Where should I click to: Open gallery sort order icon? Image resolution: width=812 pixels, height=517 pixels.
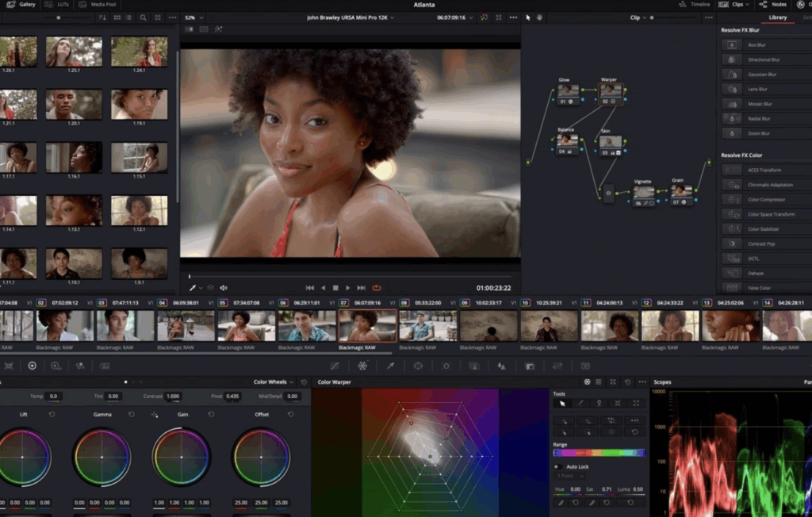[102, 17]
